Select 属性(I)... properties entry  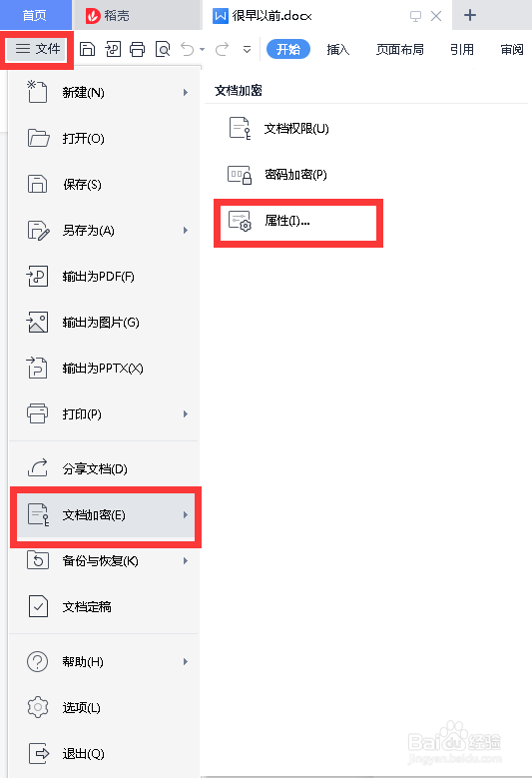298,221
